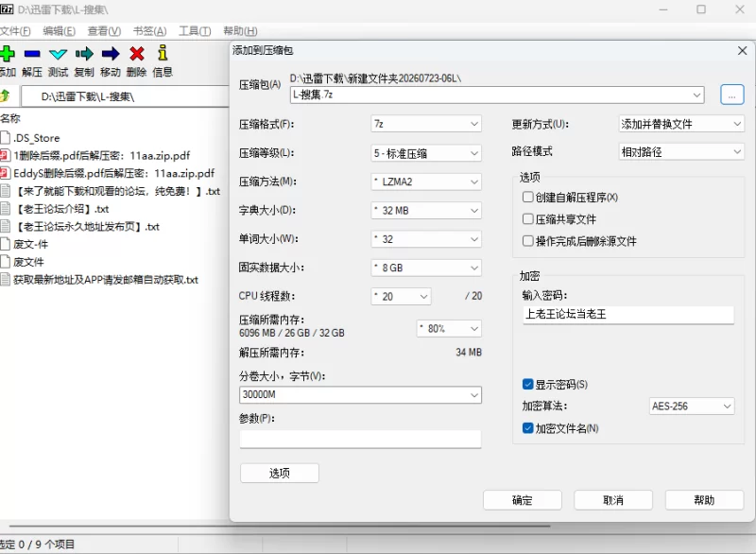756x554 pixels.
Task: Open the 80% memory limit dropdown
Action: tap(449, 328)
